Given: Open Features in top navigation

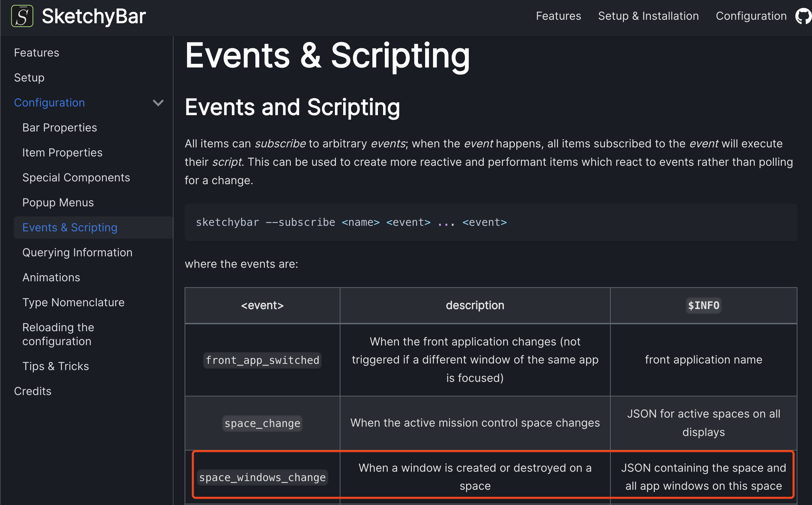Looking at the screenshot, I should pyautogui.click(x=558, y=16).
